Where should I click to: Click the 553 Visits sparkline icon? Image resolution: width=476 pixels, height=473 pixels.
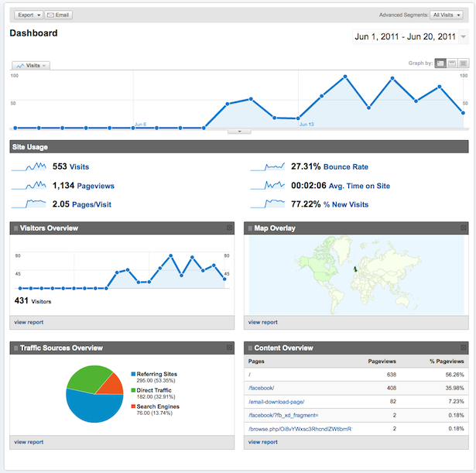[x=29, y=166]
